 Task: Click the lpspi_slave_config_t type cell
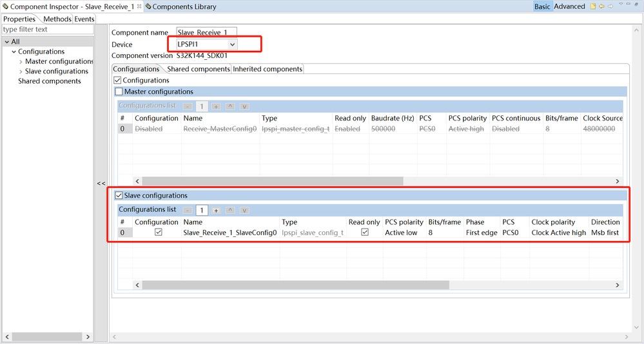tap(313, 233)
